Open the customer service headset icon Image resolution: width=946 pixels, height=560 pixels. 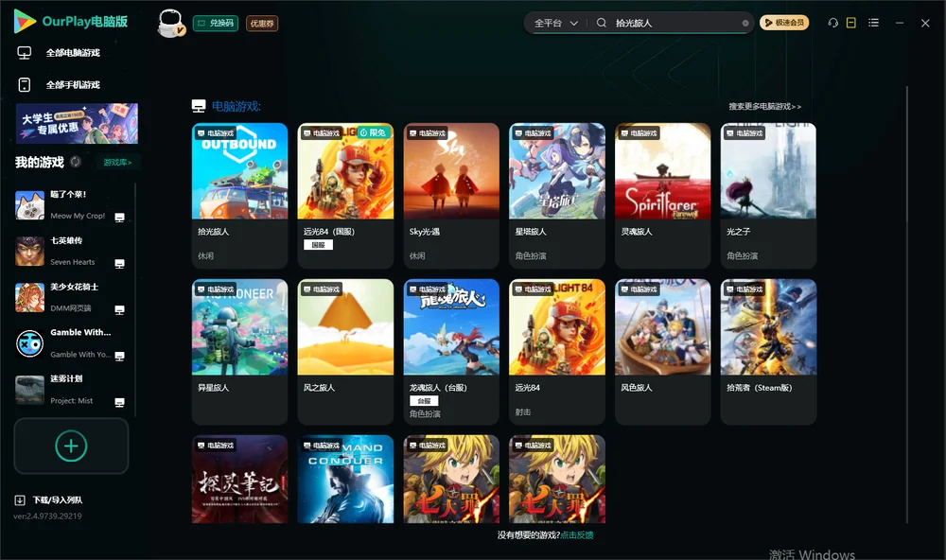[x=833, y=23]
